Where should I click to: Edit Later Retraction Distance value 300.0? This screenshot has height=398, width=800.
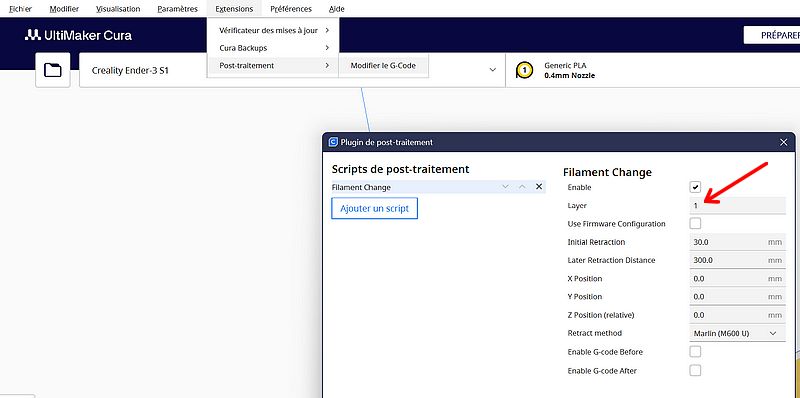[737, 260]
